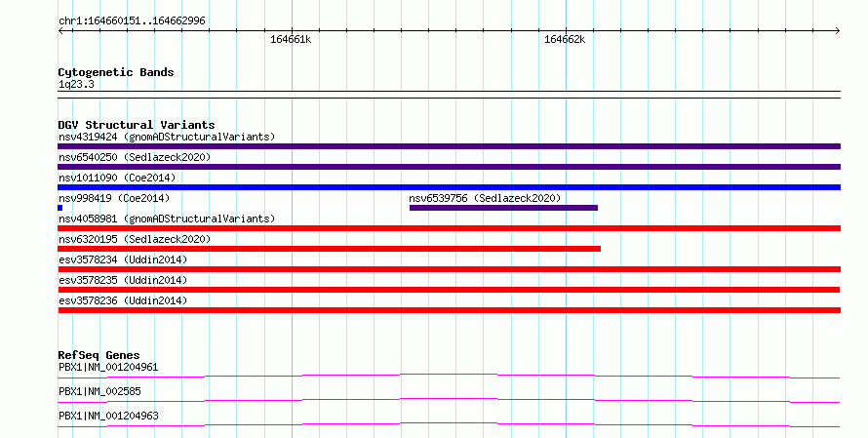The image size is (868, 438).
Task: Select the PBX1|NM_001204961 gene label
Action: click(x=108, y=367)
